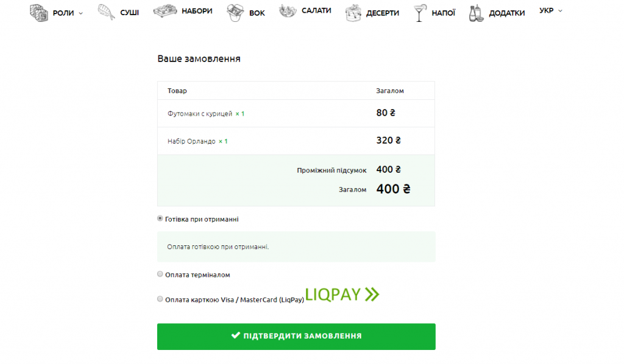
Task: Click the rolls icon beside РОЛИ
Action: coord(38,13)
